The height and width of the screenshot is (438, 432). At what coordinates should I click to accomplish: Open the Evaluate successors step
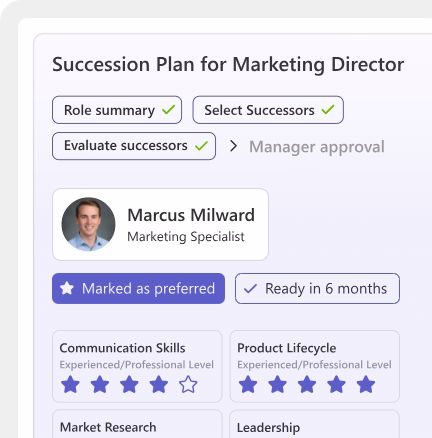coord(134,146)
